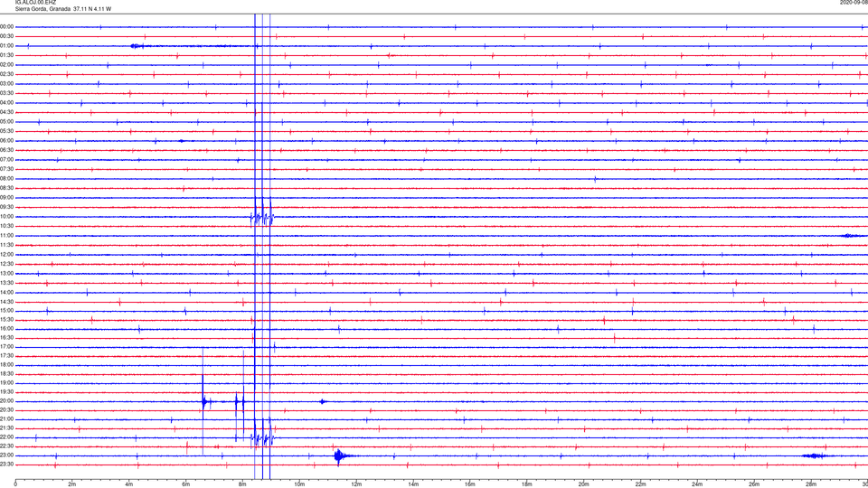
Task: Click the 28m axis tick label
Action: coord(811,484)
